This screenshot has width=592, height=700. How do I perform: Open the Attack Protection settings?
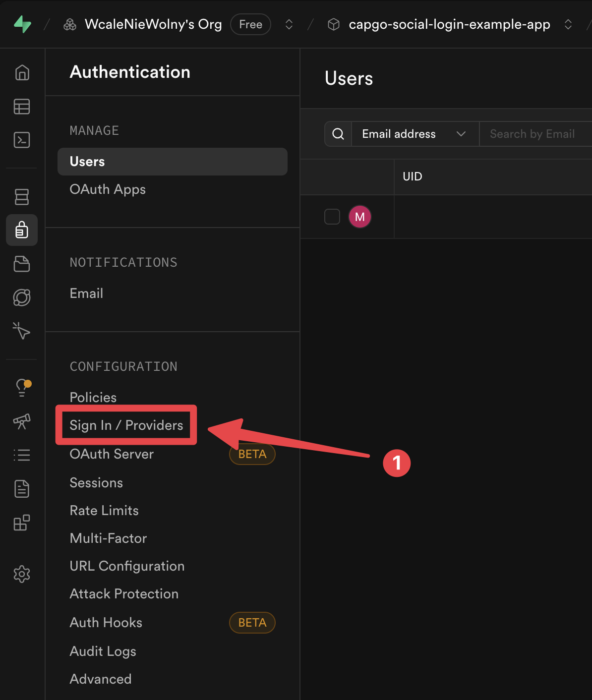tap(124, 593)
